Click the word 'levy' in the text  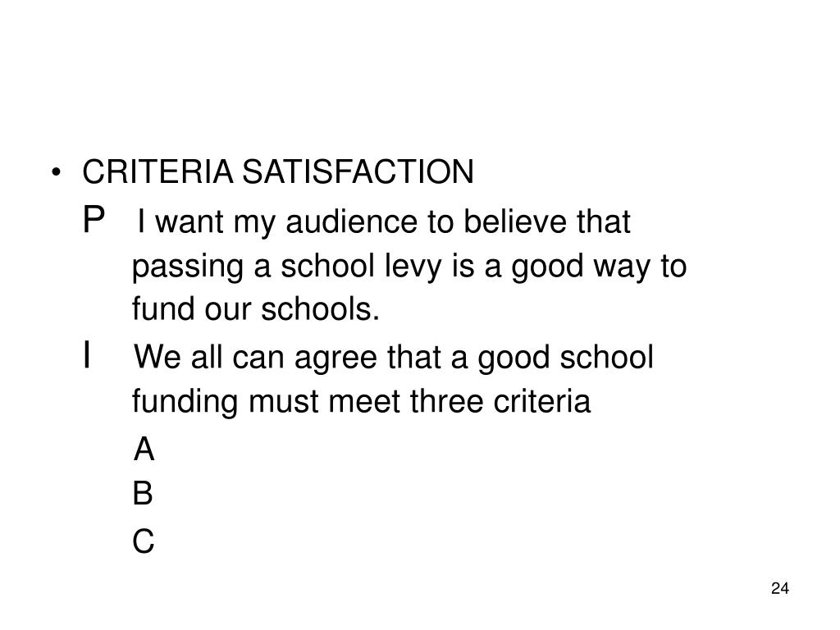tap(413, 267)
